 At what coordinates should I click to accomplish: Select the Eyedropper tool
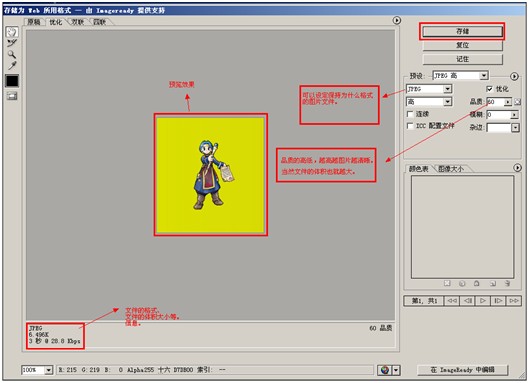[x=12, y=65]
